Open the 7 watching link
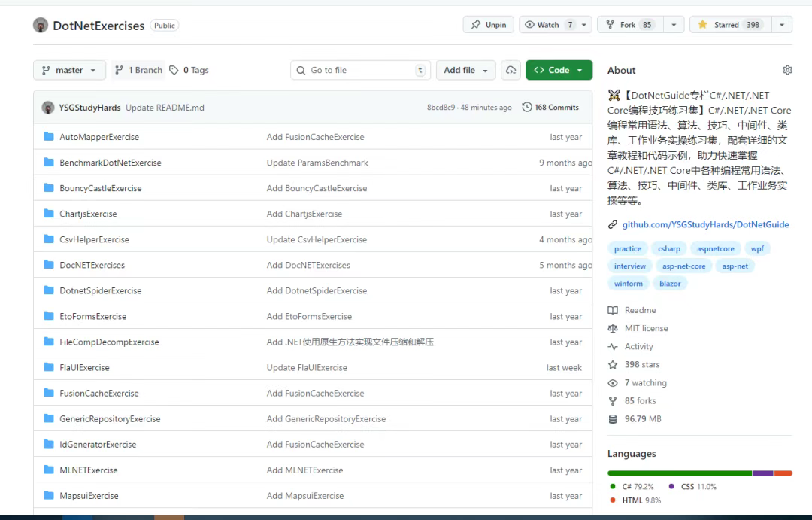Viewport: 812px width, 520px height. pyautogui.click(x=645, y=382)
